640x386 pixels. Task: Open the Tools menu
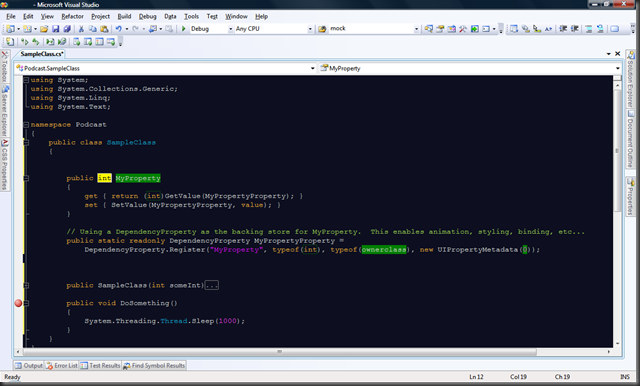click(x=191, y=16)
